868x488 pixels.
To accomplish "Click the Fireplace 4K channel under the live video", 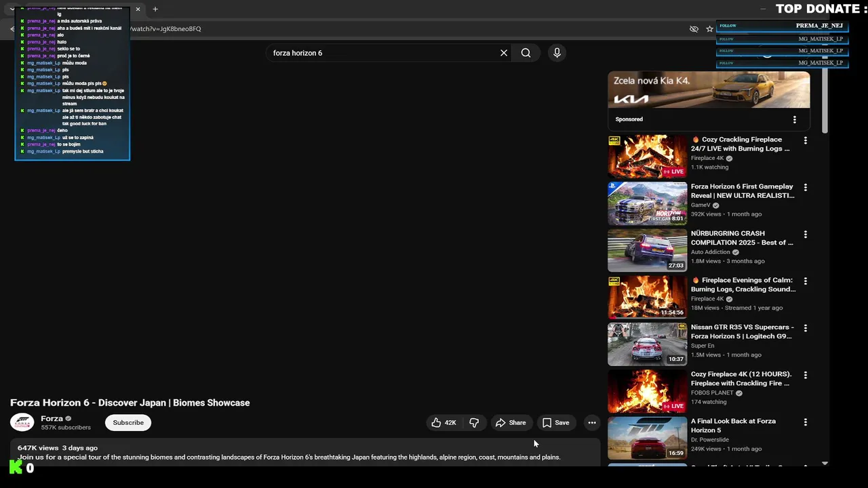I will [x=707, y=159].
